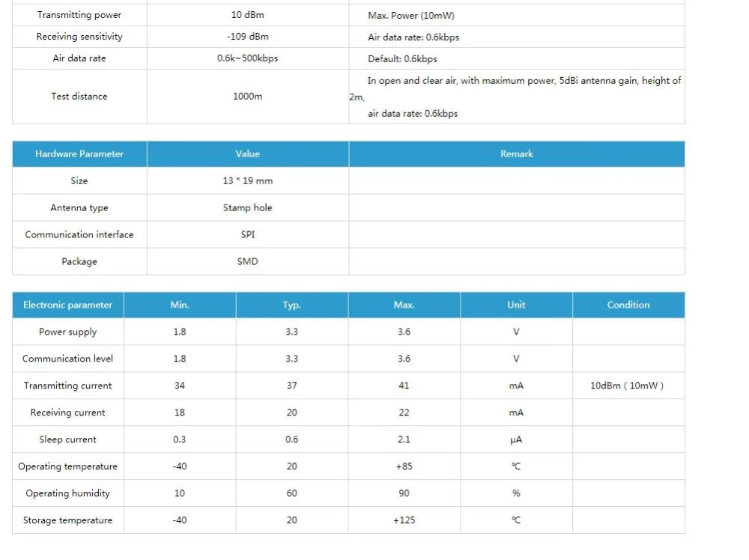Click receiving current min '18'
Image resolution: width=749 pixels, height=560 pixels.
[180, 412]
